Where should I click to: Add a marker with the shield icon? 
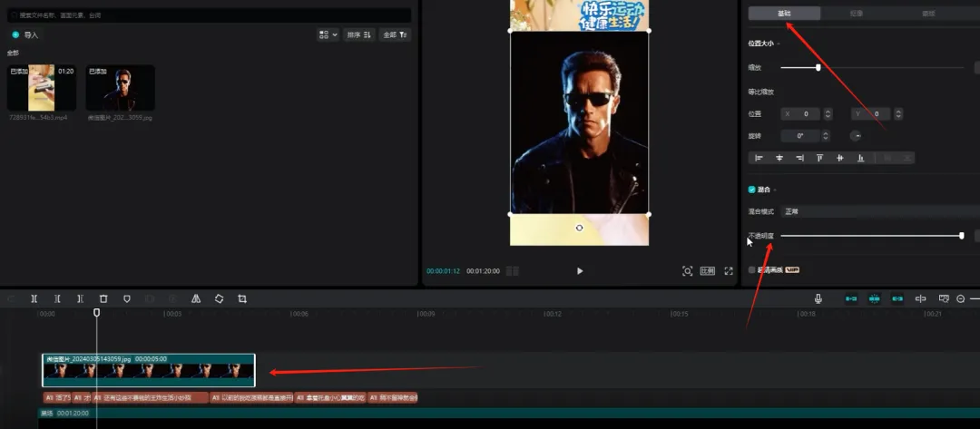(127, 299)
